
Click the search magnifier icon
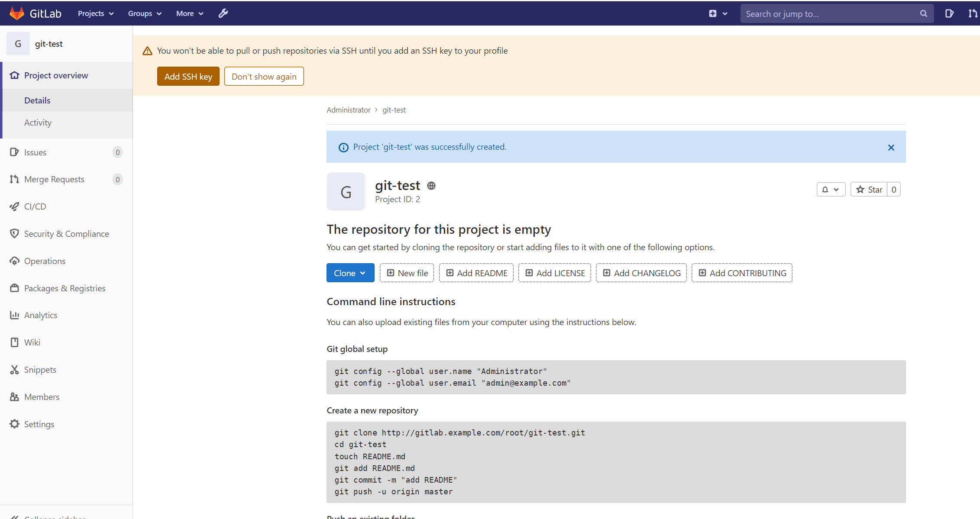pos(923,13)
